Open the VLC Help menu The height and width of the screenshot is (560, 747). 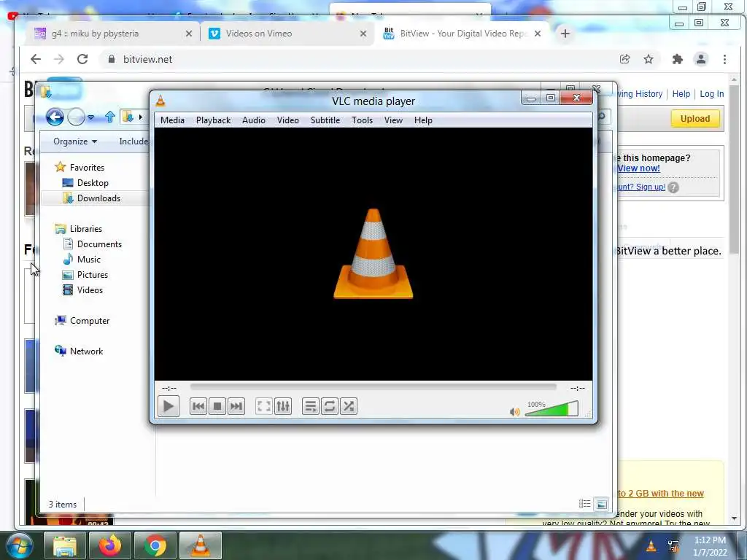click(423, 120)
